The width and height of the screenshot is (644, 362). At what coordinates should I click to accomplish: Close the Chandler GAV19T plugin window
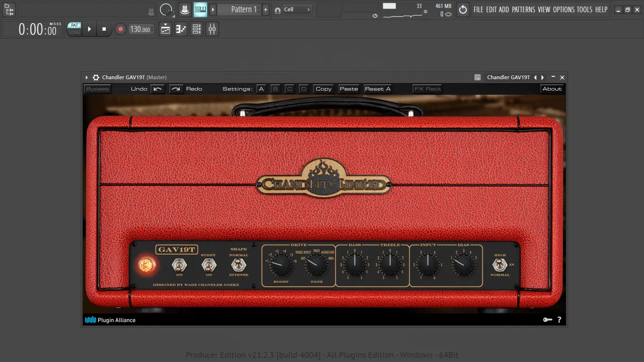click(562, 77)
